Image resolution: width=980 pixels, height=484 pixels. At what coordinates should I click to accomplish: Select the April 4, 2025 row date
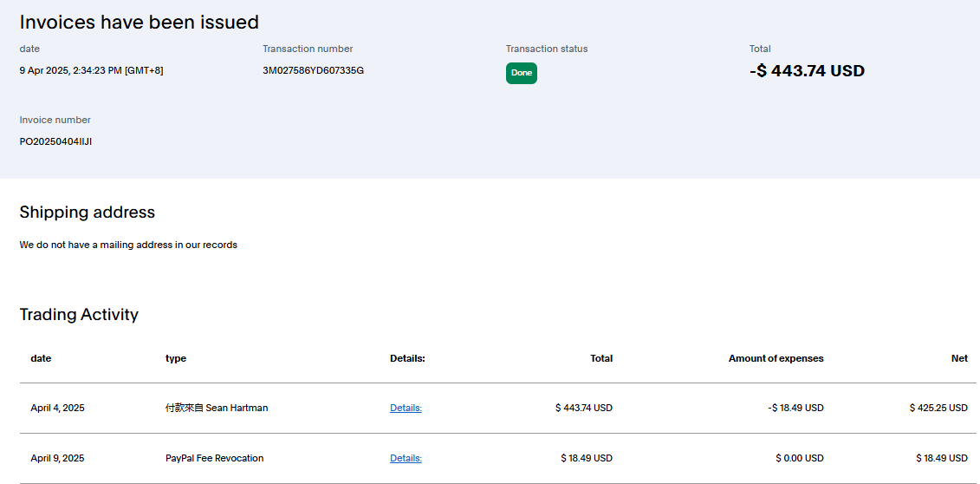click(57, 408)
